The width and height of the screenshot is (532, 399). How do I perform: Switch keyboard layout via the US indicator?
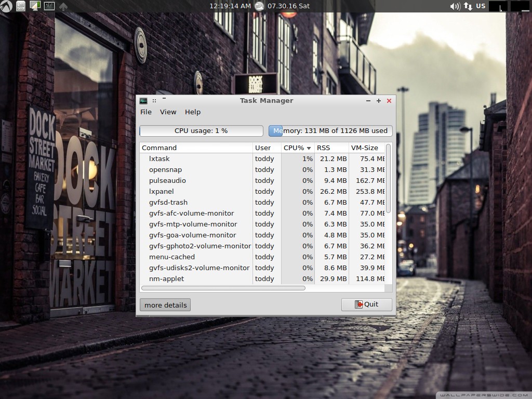pos(481,6)
